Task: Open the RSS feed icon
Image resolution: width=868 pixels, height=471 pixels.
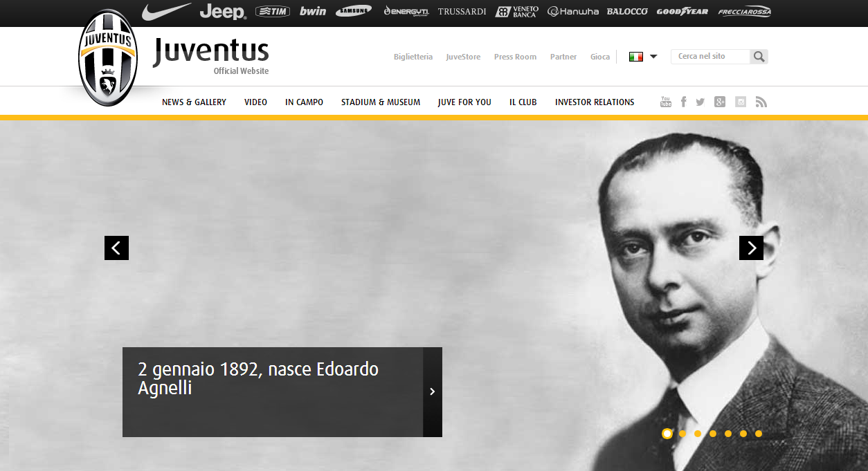Action: (761, 102)
